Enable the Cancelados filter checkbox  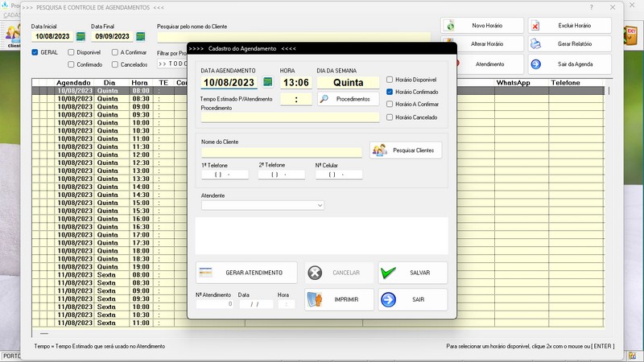point(115,64)
